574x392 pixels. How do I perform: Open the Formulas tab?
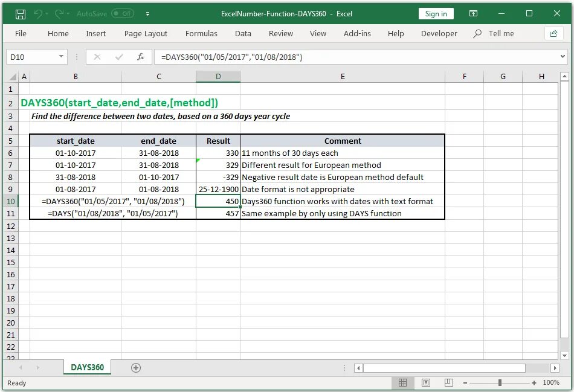(201, 34)
